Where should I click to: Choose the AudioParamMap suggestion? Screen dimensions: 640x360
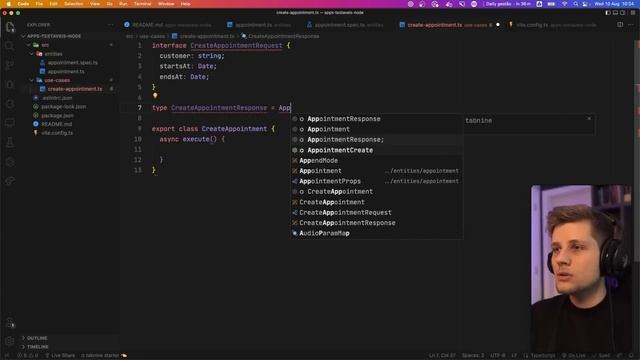point(376,233)
